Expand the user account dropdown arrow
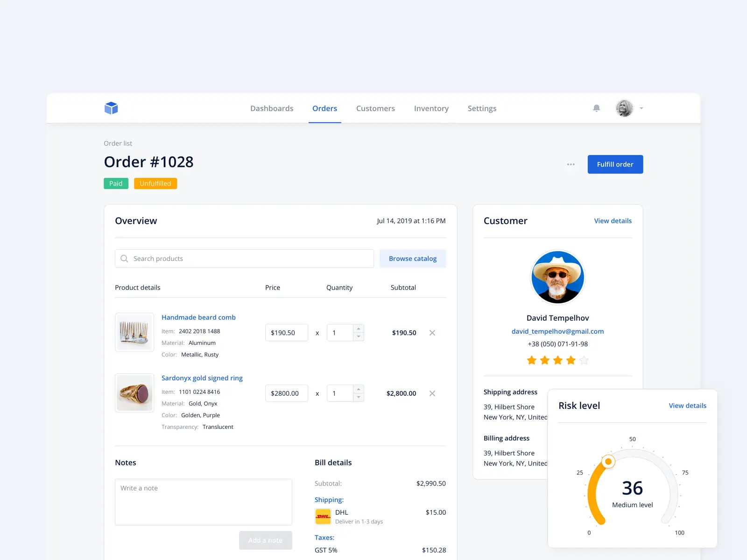The height and width of the screenshot is (560, 747). pos(641,108)
